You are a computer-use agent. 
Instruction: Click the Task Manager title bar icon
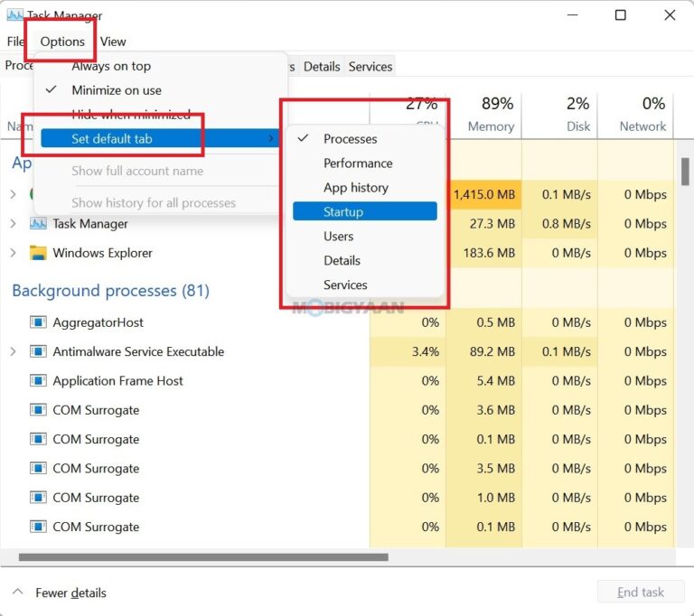pos(14,15)
